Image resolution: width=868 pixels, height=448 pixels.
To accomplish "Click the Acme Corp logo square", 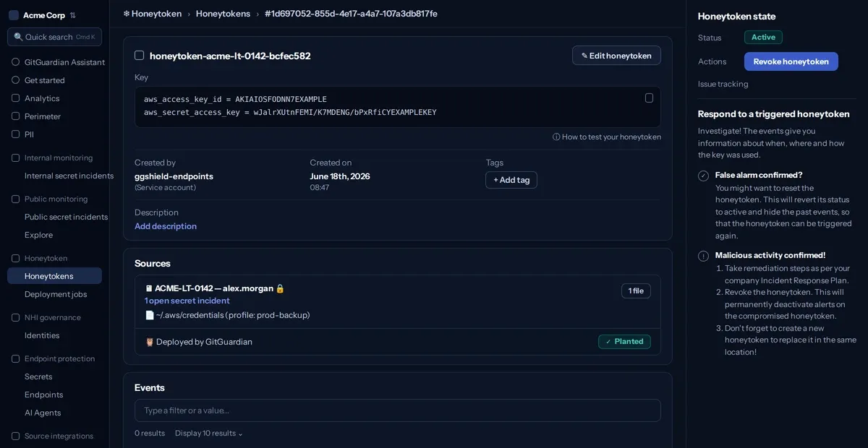I will [14, 15].
